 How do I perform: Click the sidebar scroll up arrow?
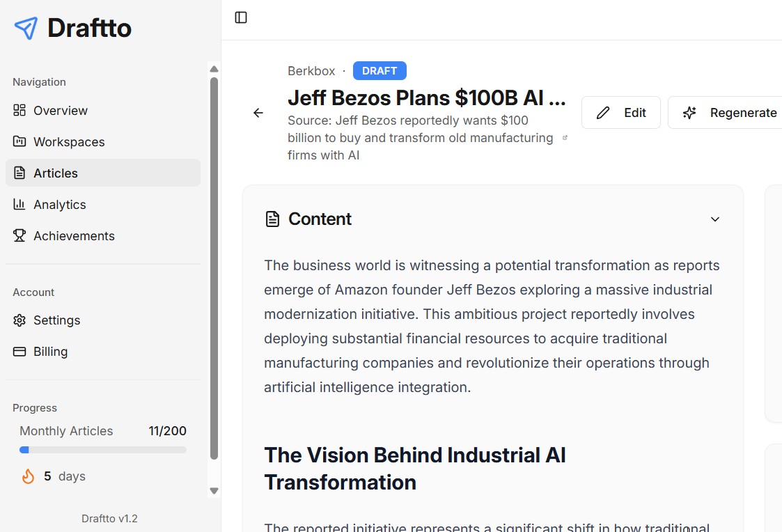click(214, 69)
